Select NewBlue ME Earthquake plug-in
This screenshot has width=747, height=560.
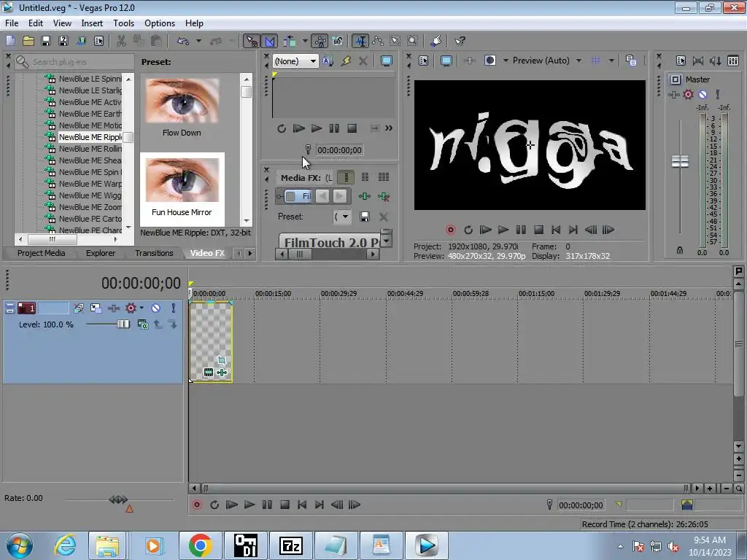coord(90,114)
